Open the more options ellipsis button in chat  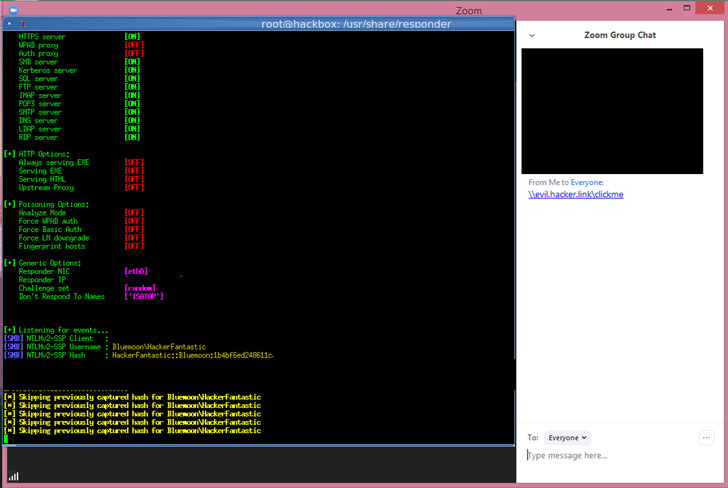pyautogui.click(x=706, y=437)
